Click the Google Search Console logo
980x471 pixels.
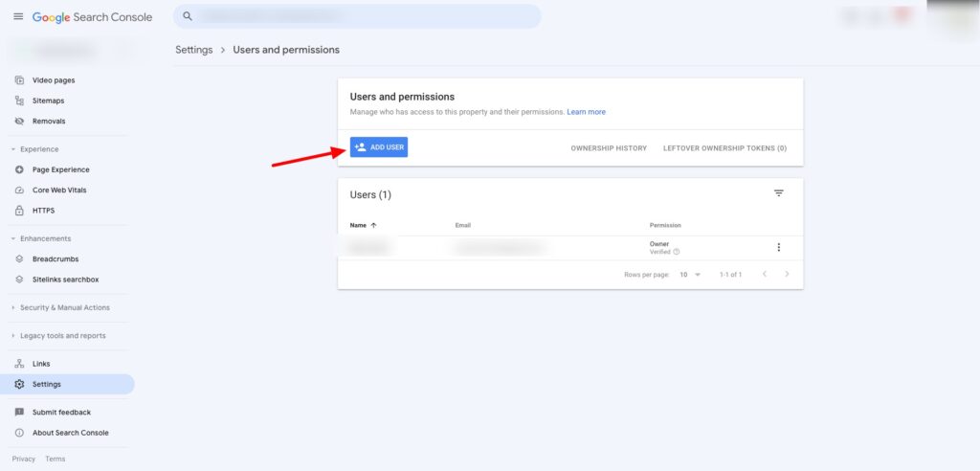pos(93,17)
